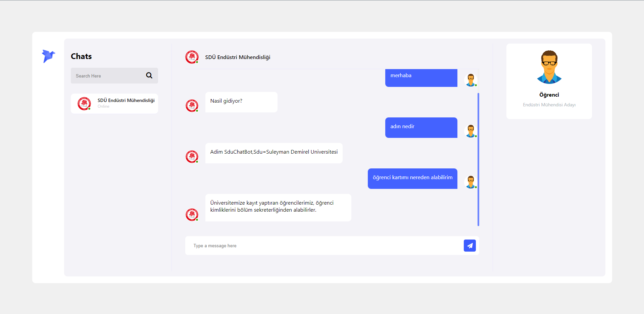Click the "Üniversitemize kayıt yaptıran" reply bubble
Screen dimensions: 644x314
(278, 208)
